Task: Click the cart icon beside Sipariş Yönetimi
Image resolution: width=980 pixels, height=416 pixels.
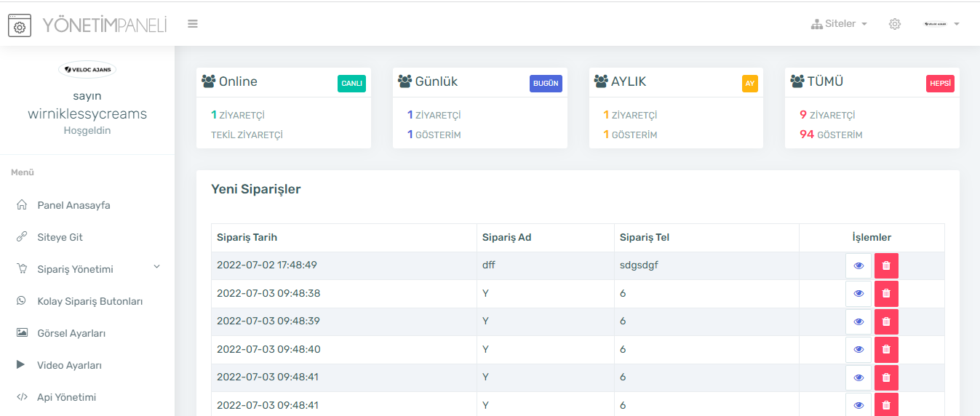Action: coord(22,268)
